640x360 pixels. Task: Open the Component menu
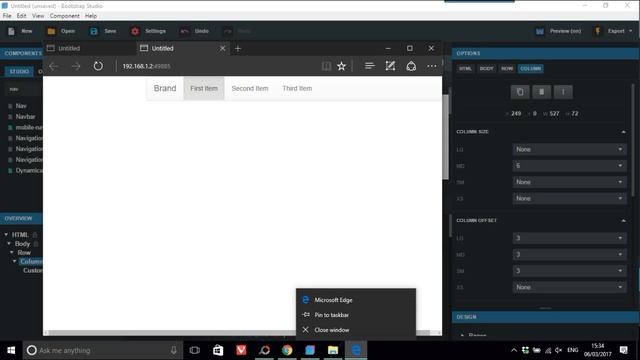click(64, 16)
